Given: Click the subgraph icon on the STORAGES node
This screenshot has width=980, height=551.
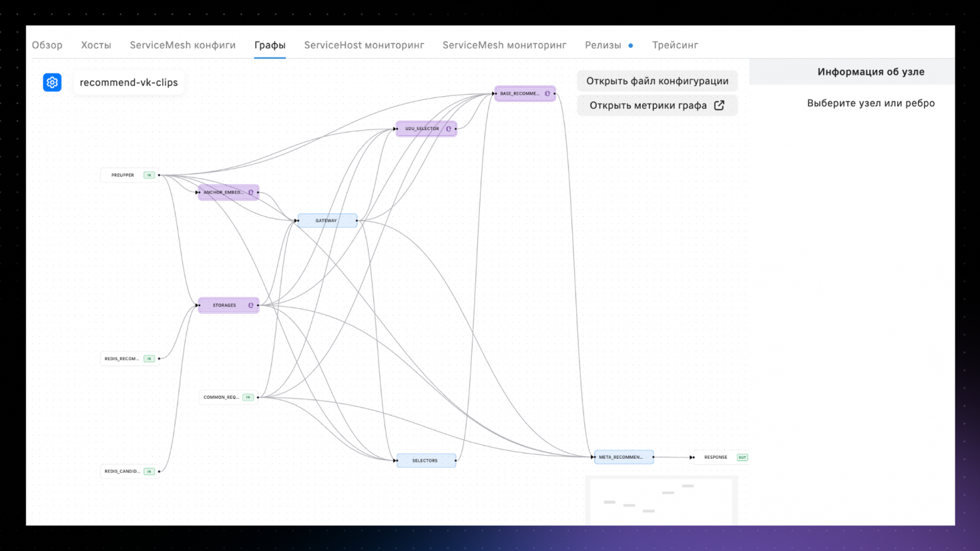Looking at the screenshot, I should [x=251, y=305].
